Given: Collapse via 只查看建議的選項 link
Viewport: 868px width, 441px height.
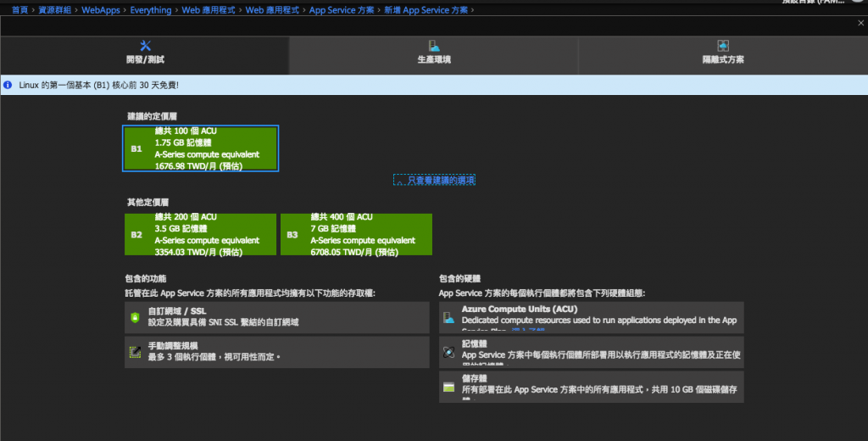Looking at the screenshot, I should tap(435, 180).
